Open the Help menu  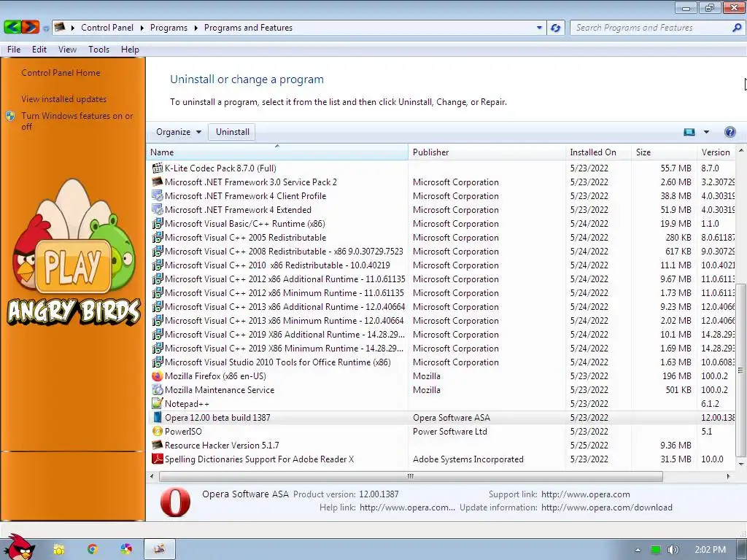tap(130, 49)
